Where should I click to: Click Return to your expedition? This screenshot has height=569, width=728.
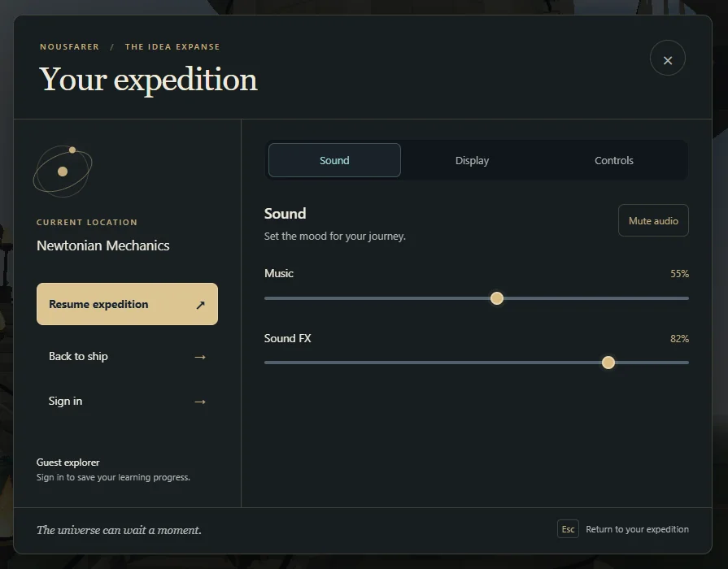(637, 529)
